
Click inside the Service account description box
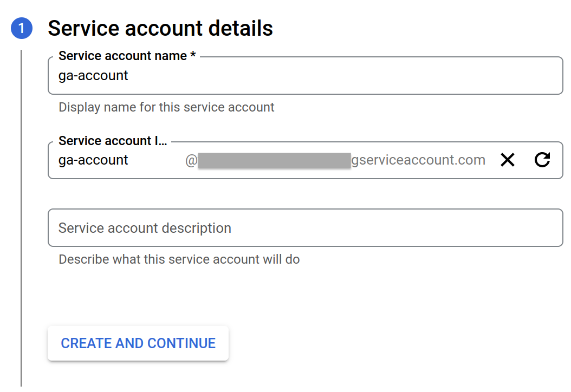(271, 227)
